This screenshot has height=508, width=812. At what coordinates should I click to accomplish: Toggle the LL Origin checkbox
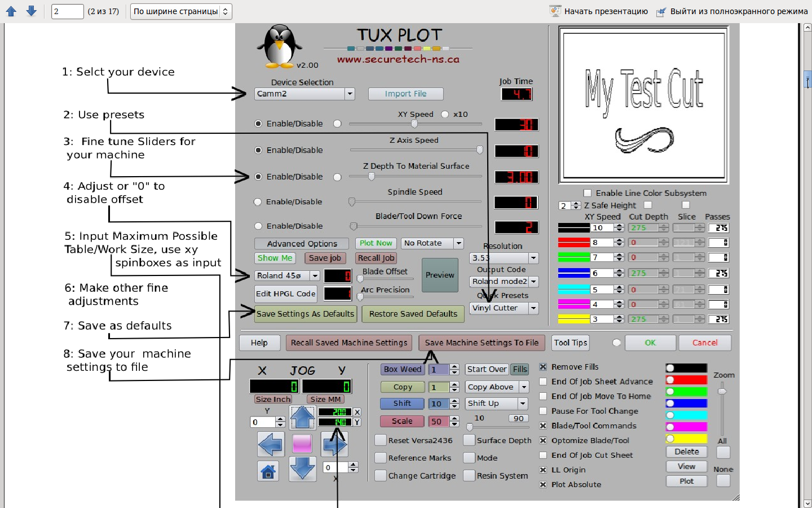coord(543,470)
